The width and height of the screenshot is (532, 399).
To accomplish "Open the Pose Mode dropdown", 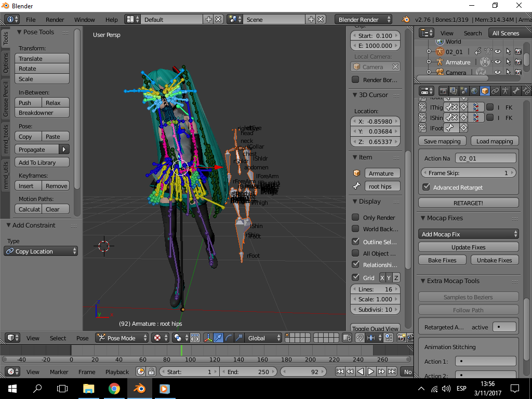I will tap(122, 338).
